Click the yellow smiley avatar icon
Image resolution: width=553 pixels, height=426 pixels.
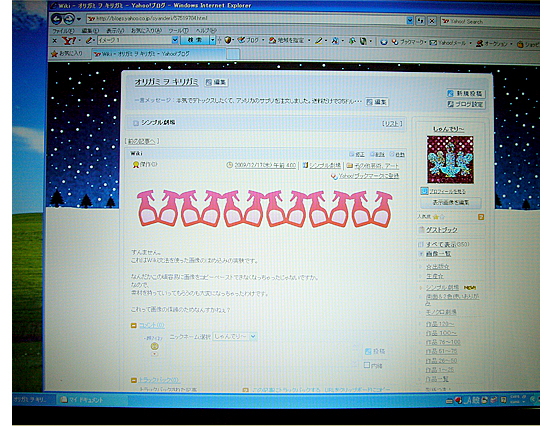(154, 346)
